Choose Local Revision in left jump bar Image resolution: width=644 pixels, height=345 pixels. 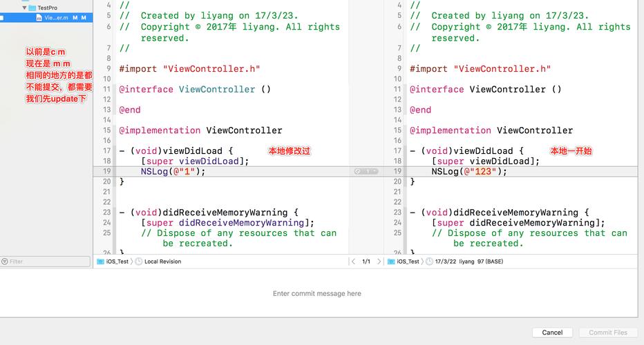(162, 262)
